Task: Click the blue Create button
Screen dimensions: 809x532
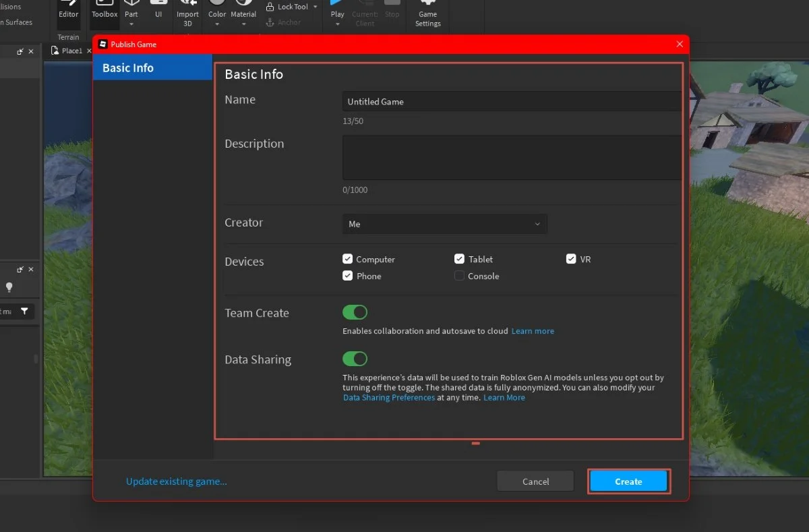Action: pyautogui.click(x=628, y=481)
